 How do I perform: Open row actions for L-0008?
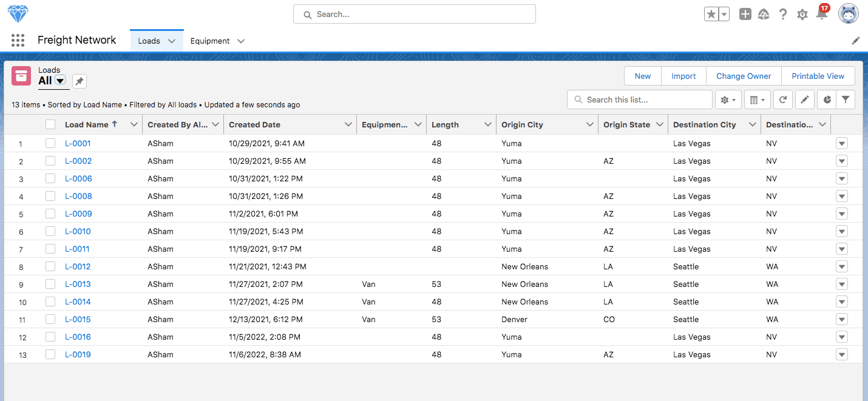pos(841,197)
